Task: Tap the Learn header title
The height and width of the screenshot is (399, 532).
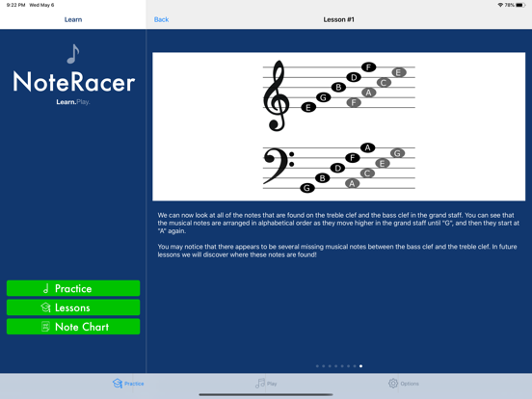Action: [x=73, y=19]
